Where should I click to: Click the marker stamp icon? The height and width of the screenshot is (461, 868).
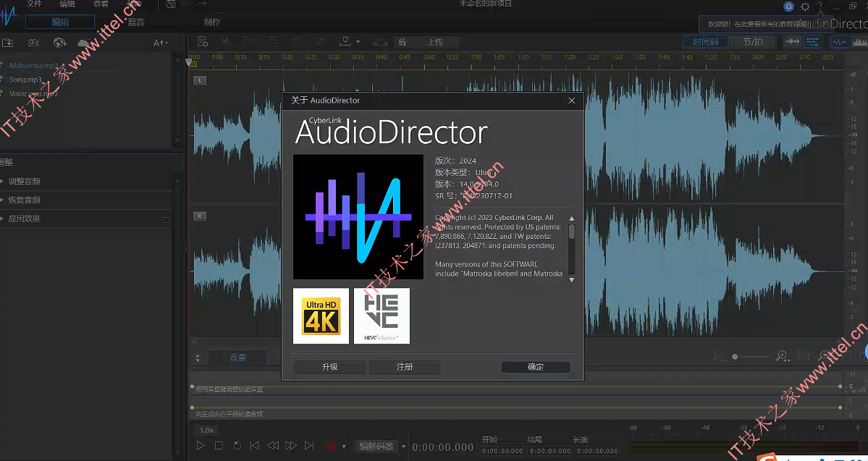tap(345, 41)
